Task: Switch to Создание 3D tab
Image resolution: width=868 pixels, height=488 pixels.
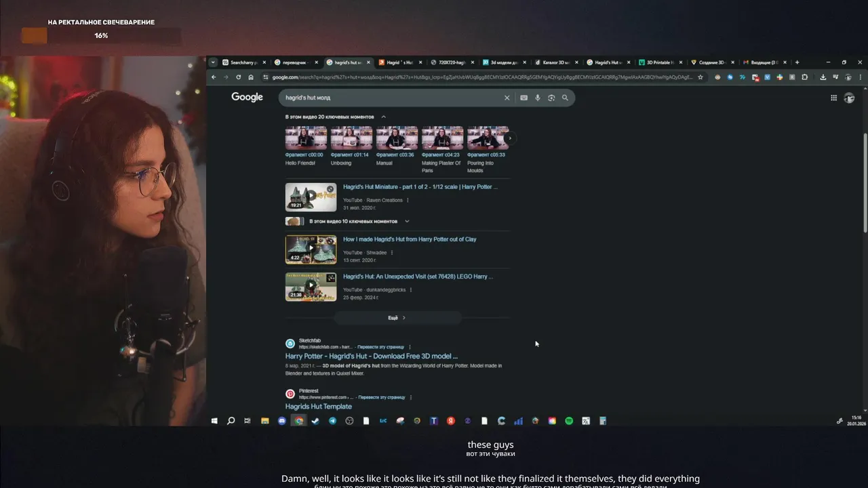Action: (711, 62)
